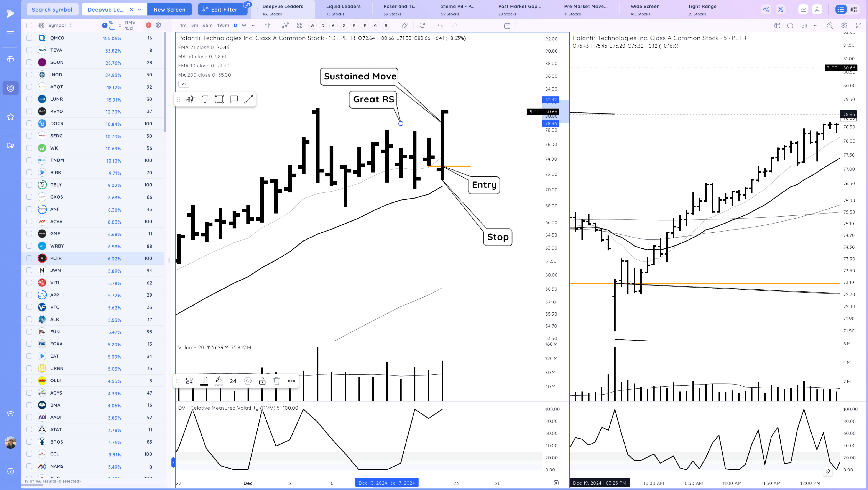Tick the checkbox for NAMS
This screenshot has height=490, width=868.
29,466
